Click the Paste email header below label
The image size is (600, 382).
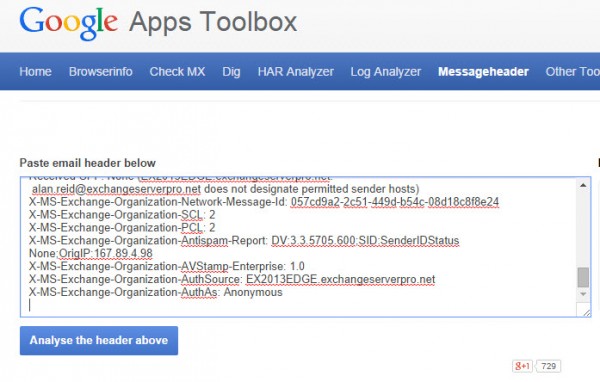coord(88,163)
